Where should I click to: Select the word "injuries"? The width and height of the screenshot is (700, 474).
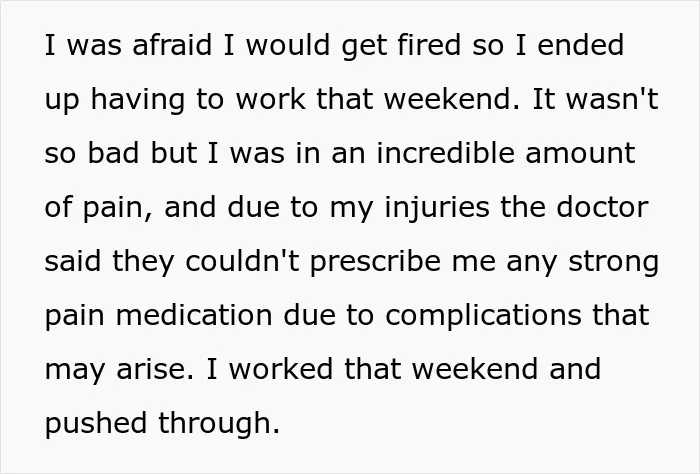click(437, 207)
